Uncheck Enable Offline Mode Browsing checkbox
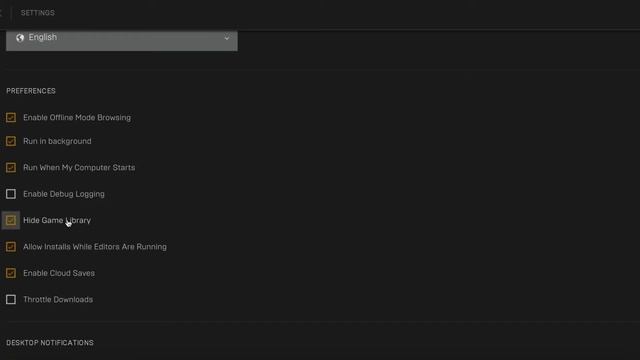 click(x=11, y=118)
